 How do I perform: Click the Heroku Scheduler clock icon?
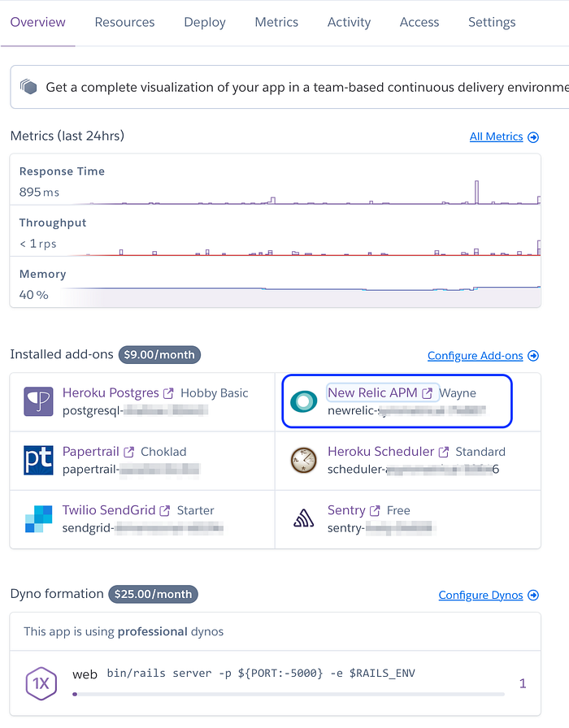tap(303, 460)
